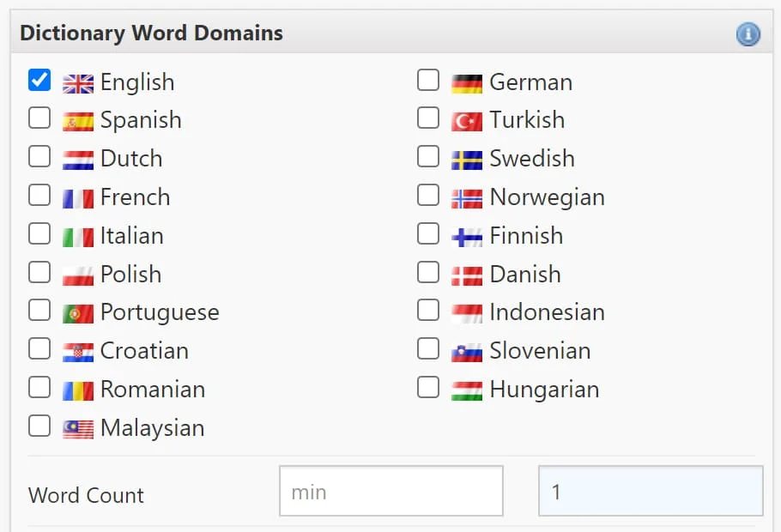Click the Spanish language label
This screenshot has height=532, width=781.
(141, 121)
